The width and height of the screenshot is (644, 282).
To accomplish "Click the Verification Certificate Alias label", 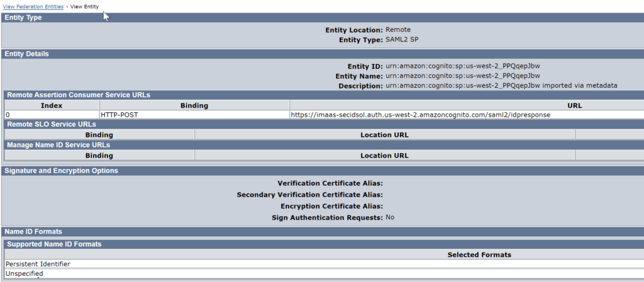I will click(330, 183).
